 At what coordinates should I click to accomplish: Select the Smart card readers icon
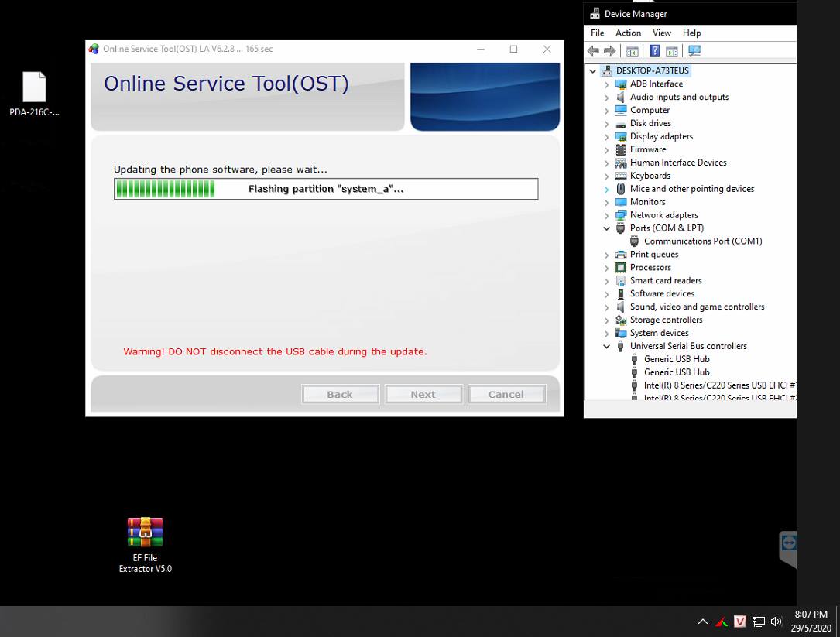tap(621, 281)
